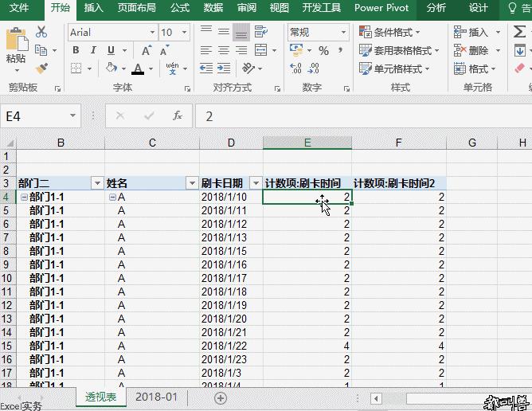Increase indent

point(224,68)
